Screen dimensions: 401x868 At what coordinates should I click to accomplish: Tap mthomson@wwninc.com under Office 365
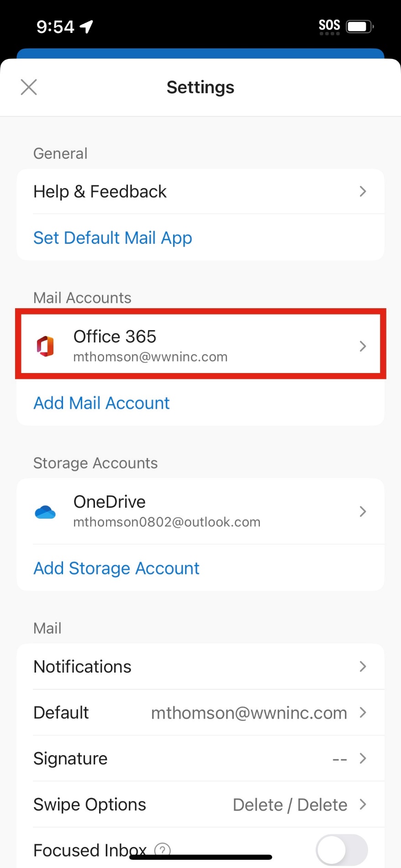(x=150, y=357)
